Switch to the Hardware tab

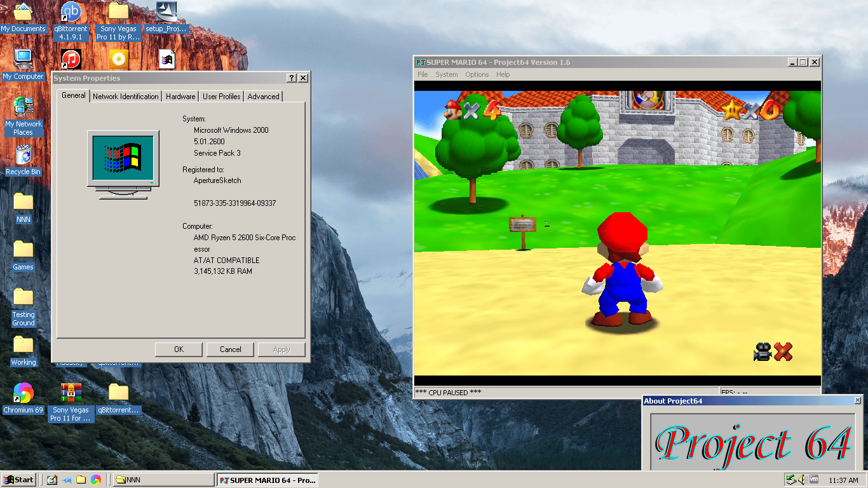click(x=180, y=97)
